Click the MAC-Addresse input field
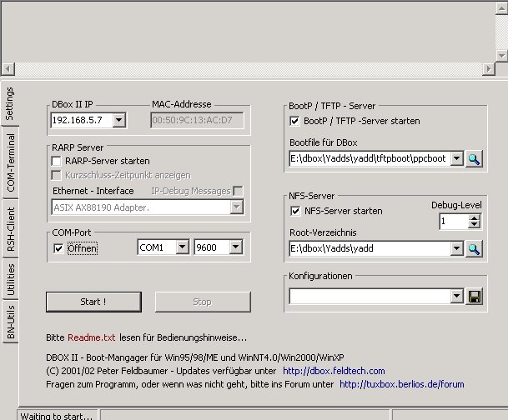 coord(197,120)
